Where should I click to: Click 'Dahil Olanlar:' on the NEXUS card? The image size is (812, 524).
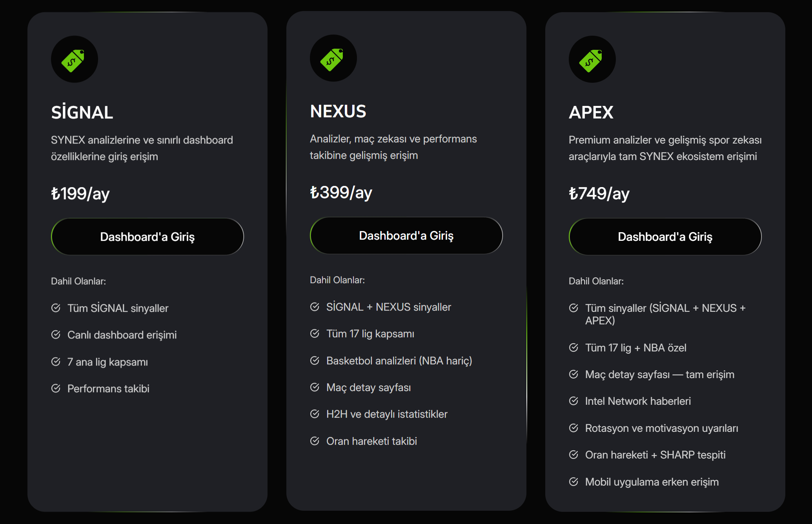click(337, 280)
